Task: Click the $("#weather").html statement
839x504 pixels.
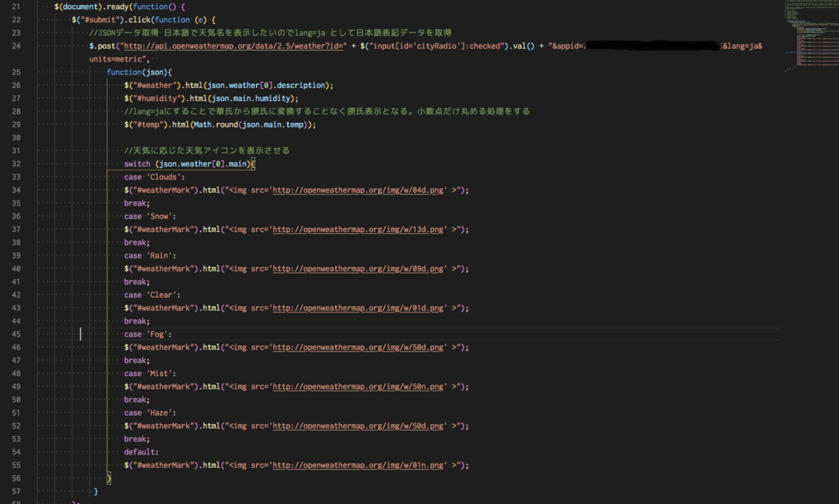Action: (229, 85)
